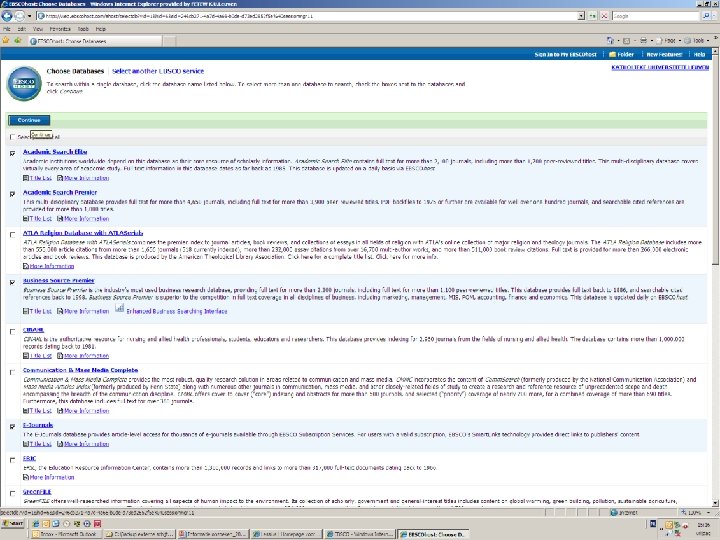720x540 pixels.
Task: Open the Feeds icon in the command bar
Action: click(627, 40)
